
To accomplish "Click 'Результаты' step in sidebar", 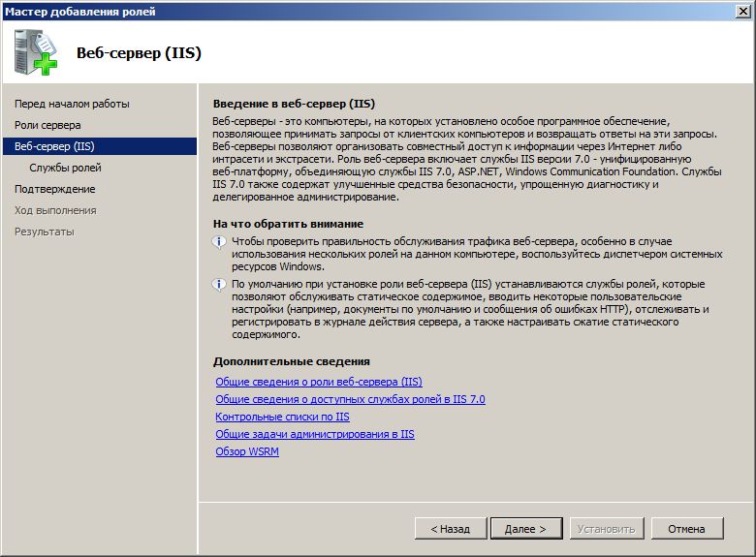I will tap(45, 232).
